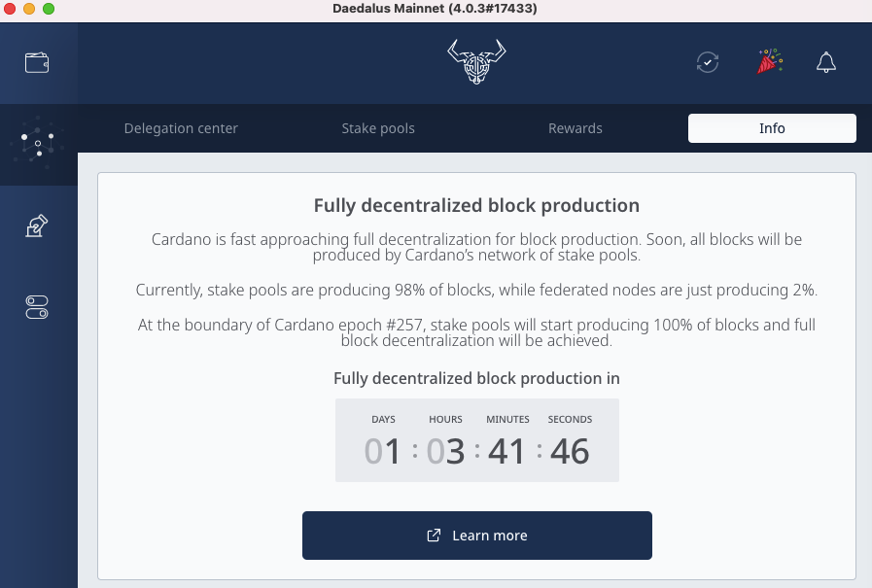Switch to the Stake pools tab

pyautogui.click(x=378, y=128)
